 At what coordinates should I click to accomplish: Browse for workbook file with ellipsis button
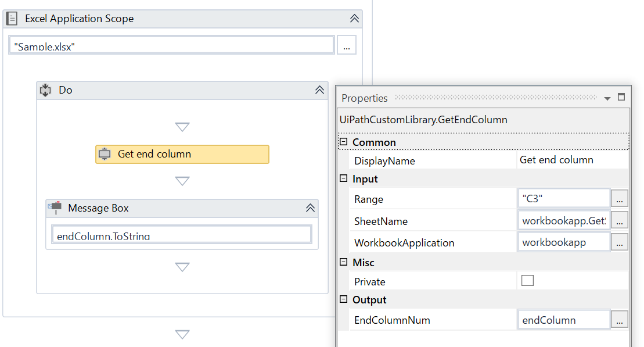pyautogui.click(x=347, y=45)
